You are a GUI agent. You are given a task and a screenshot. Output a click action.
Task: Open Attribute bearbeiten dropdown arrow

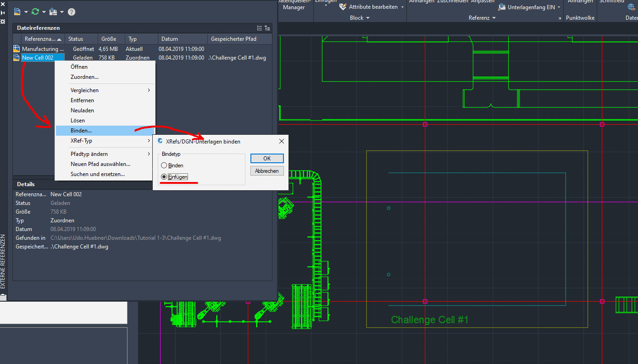403,7
